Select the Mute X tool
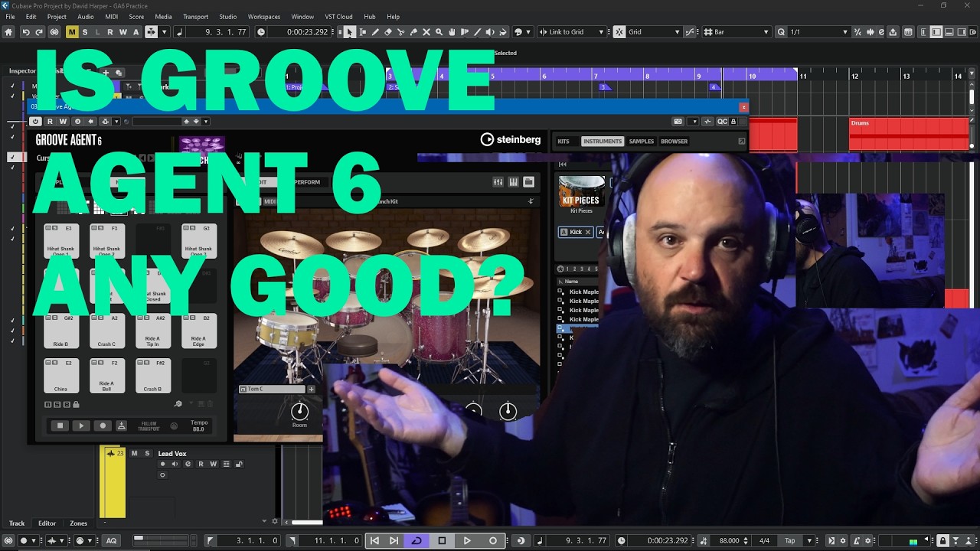 pyautogui.click(x=426, y=32)
